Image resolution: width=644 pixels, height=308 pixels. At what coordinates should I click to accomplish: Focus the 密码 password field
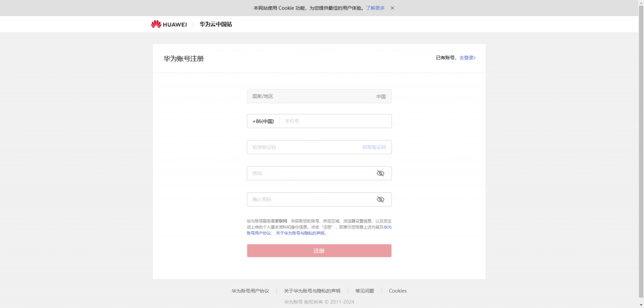(x=310, y=173)
